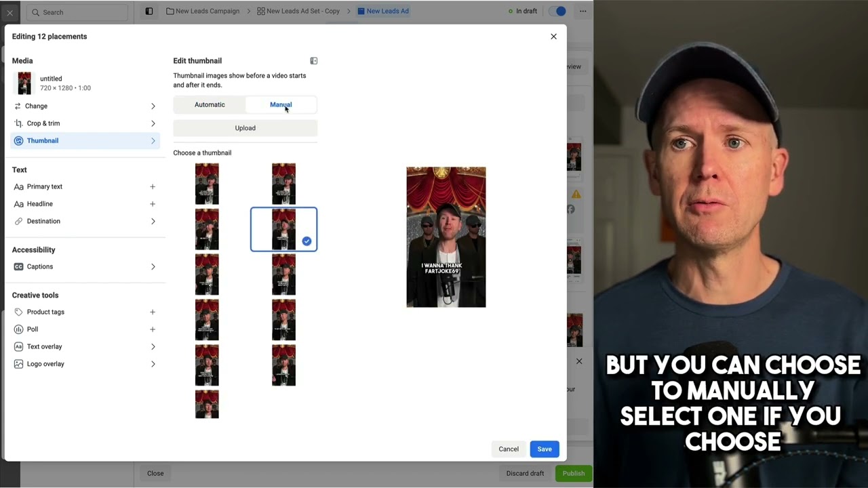This screenshot has width=868, height=488.
Task: Click the Headline Aa icon
Action: tap(18, 204)
